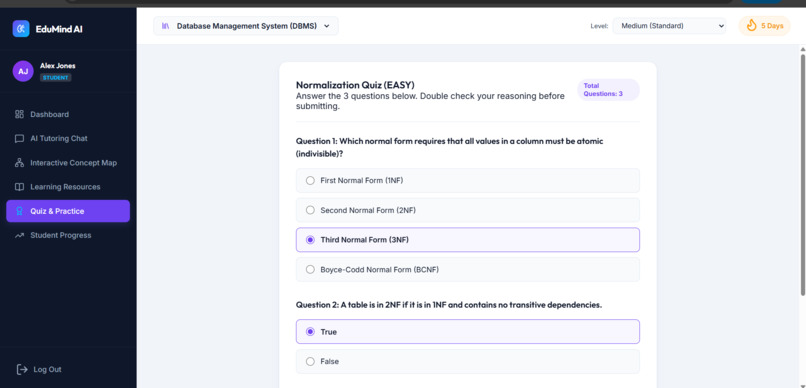
Task: Go to AI Tutoring Chat
Action: tap(68, 139)
